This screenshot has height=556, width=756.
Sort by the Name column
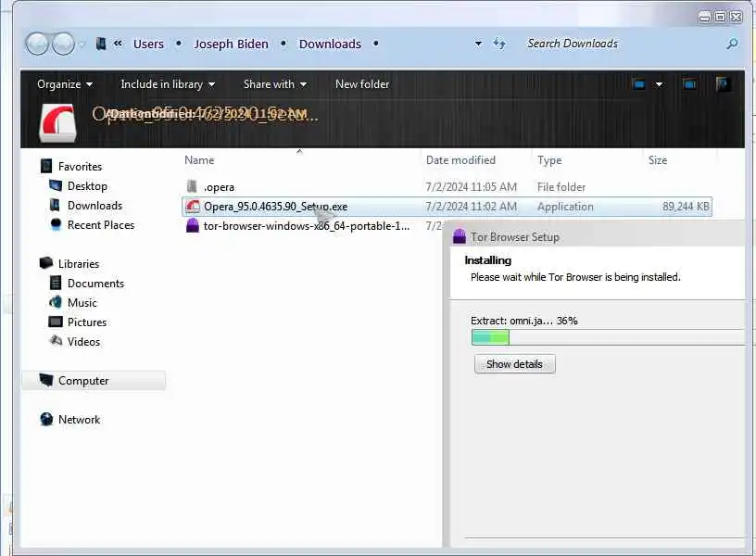click(199, 160)
